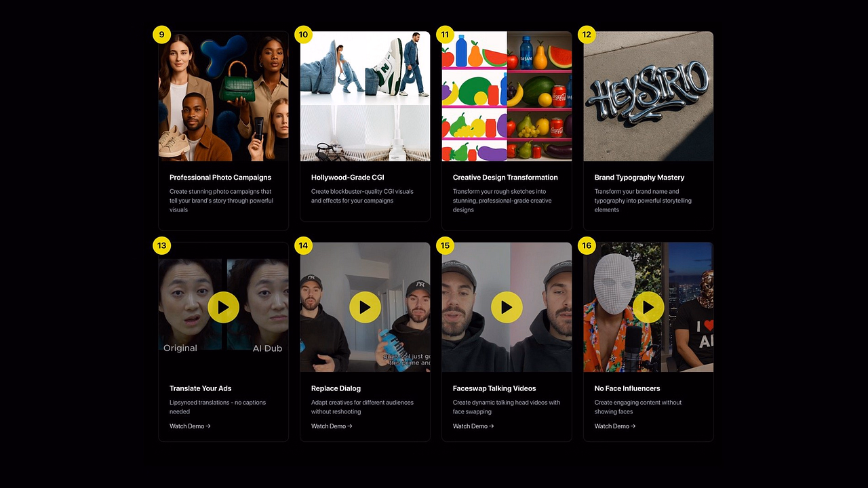Select the Hollywood-Grade CGI card title

pos(348,178)
